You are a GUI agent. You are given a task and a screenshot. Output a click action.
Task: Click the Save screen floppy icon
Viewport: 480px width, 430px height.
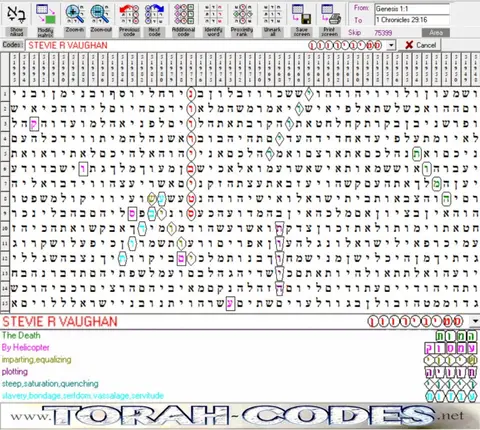[302, 14]
